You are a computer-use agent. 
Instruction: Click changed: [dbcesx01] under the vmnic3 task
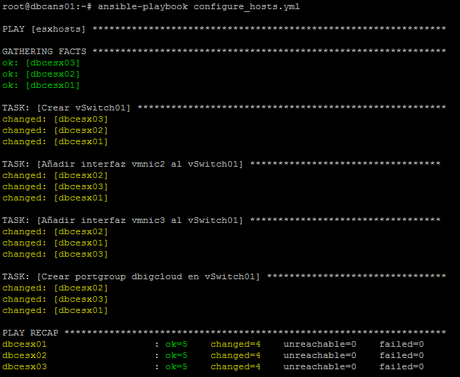tap(55, 243)
